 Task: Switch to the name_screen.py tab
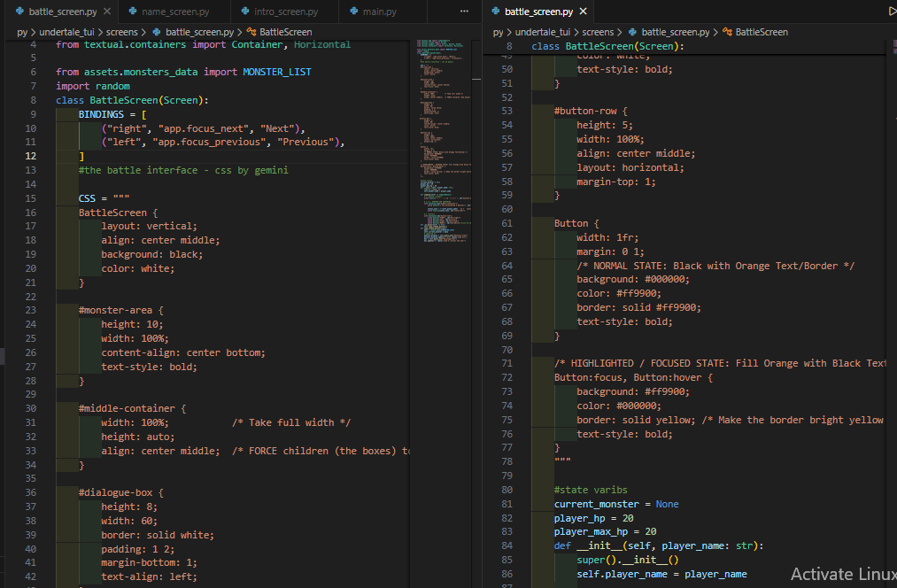(x=175, y=12)
